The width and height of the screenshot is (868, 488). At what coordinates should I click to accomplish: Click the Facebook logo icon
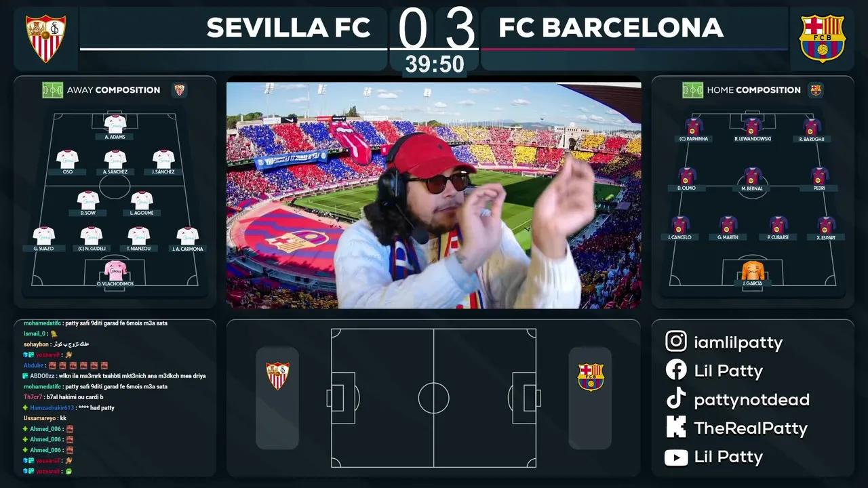point(676,370)
